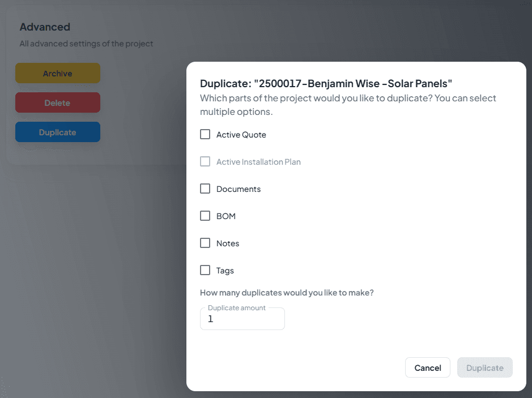Viewport: 532px width, 398px height.
Task: Enable the BOM checkbox
Action: 205,216
